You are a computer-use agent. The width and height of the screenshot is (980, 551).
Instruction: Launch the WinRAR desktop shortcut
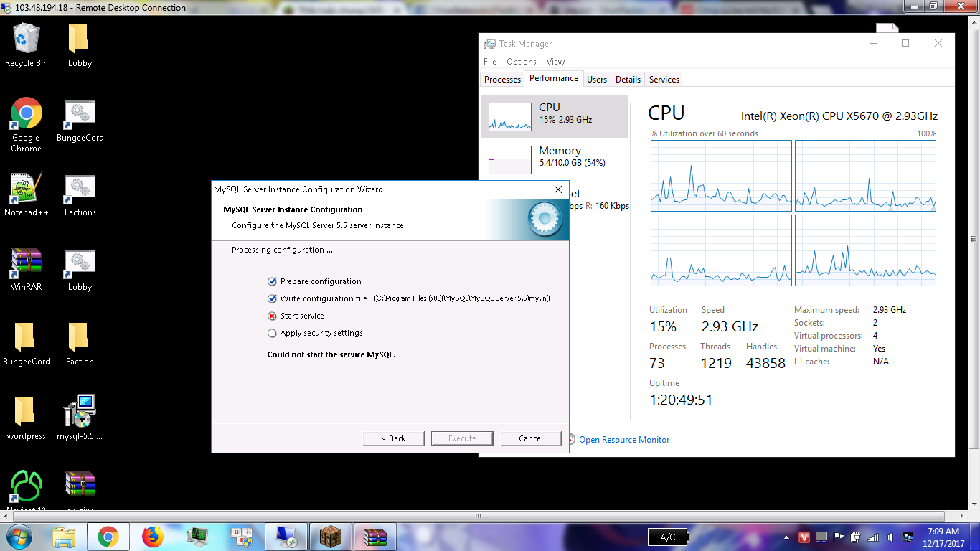point(27,269)
